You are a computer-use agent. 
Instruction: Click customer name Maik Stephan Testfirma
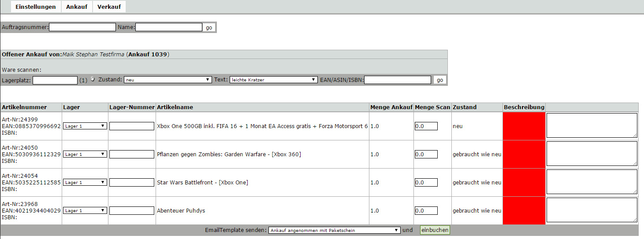[x=93, y=55]
